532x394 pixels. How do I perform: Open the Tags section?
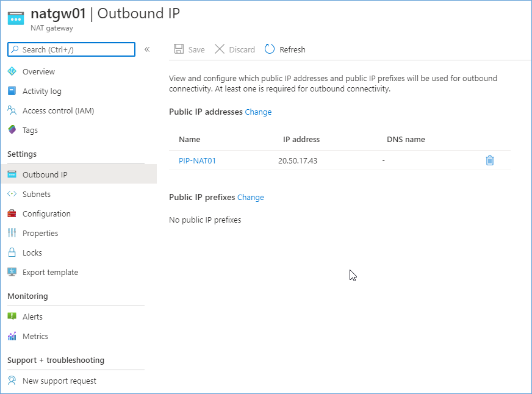click(30, 130)
